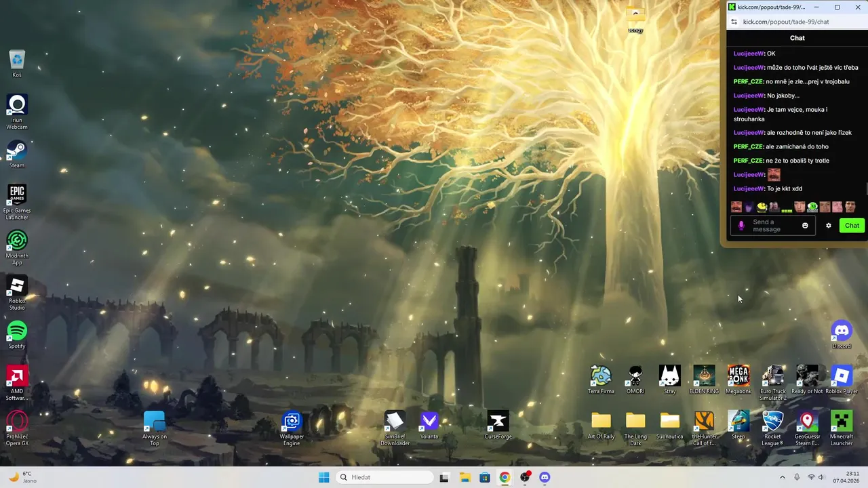
Task: Open the emoji picker in message box
Action: (x=805, y=226)
